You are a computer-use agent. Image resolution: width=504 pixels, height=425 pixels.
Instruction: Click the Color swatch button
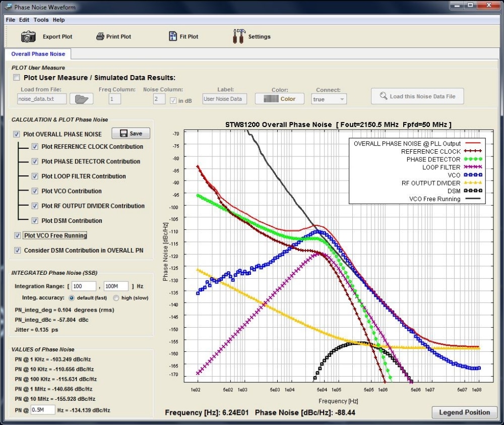pyautogui.click(x=280, y=99)
